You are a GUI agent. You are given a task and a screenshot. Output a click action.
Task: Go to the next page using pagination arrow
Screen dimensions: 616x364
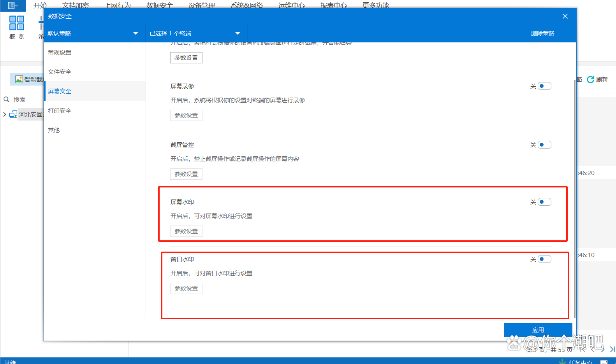[602, 350]
